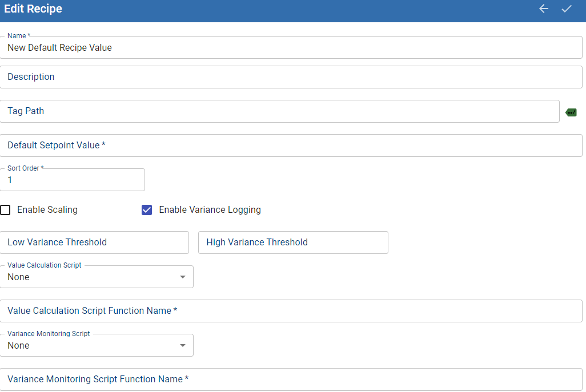Screen dimensions: 586x392
Task: Click the arrow on Variance Monitoring Script
Action: click(183, 346)
